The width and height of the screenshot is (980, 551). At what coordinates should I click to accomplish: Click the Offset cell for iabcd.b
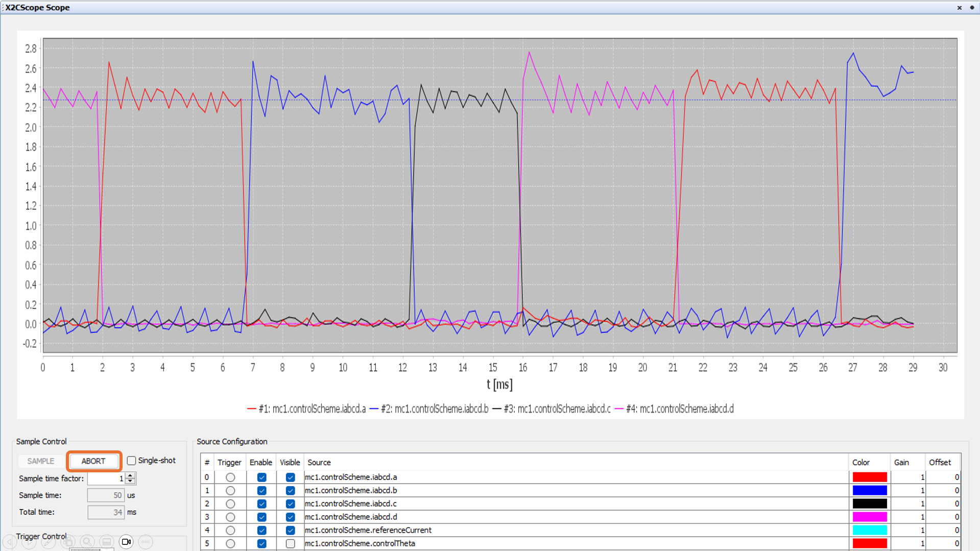tap(943, 491)
